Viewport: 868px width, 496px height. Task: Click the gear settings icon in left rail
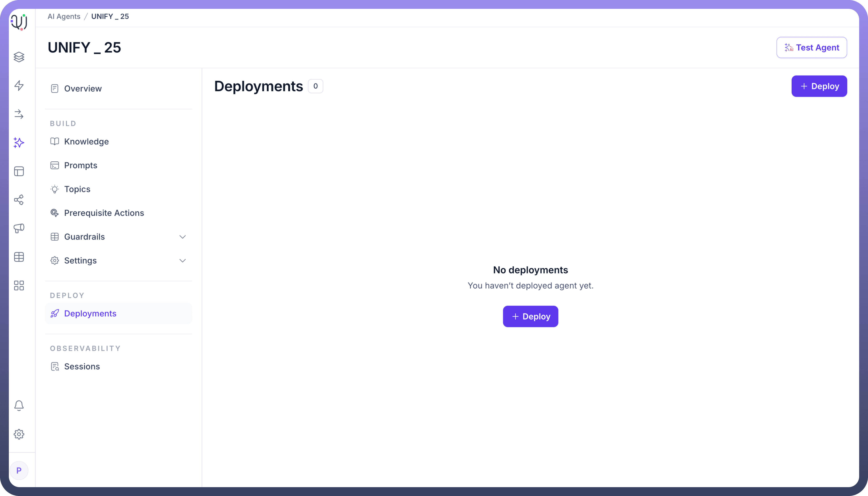[x=19, y=434]
